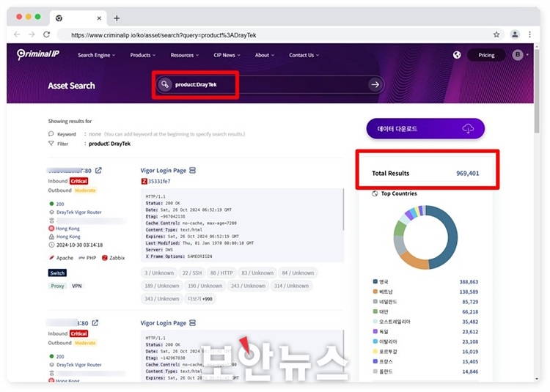Open first result IP in new window icon

[98, 170]
